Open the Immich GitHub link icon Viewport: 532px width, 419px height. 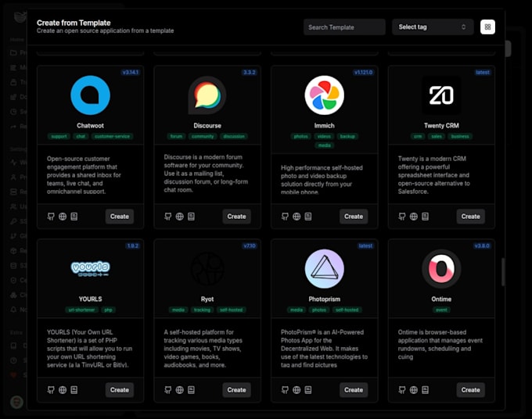tap(285, 217)
